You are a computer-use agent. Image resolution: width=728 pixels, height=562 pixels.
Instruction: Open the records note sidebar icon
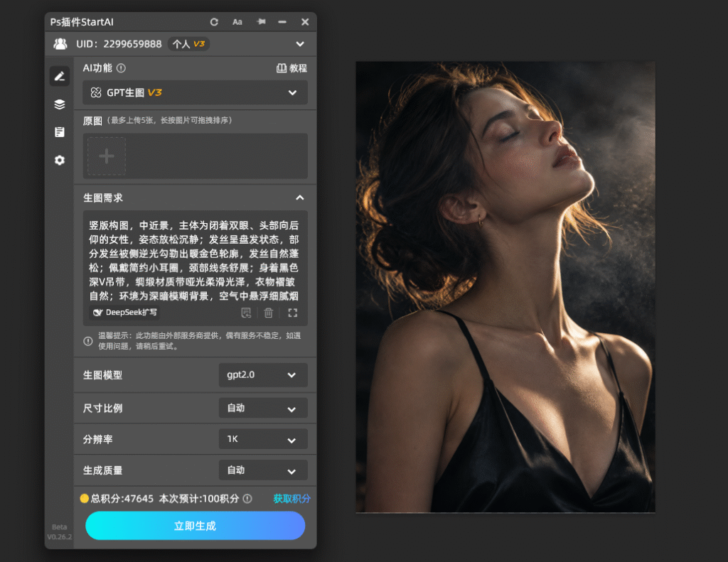60,132
